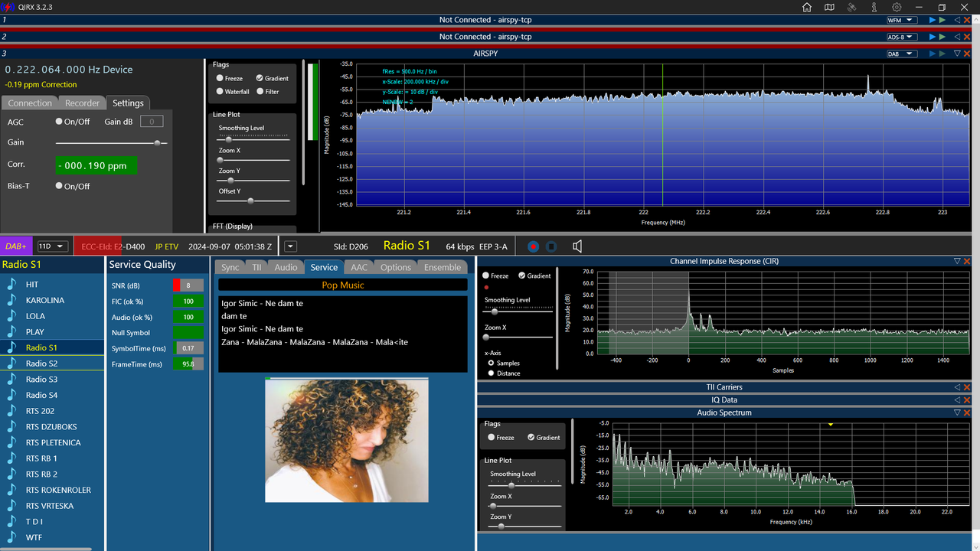The image size is (980, 551).
Task: Click the stop recording square button
Action: tap(551, 246)
